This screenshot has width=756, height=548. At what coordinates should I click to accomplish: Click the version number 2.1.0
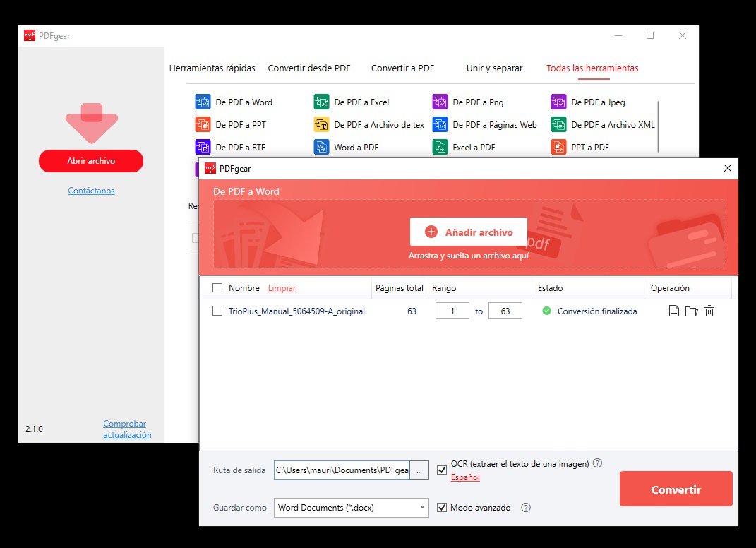click(34, 429)
